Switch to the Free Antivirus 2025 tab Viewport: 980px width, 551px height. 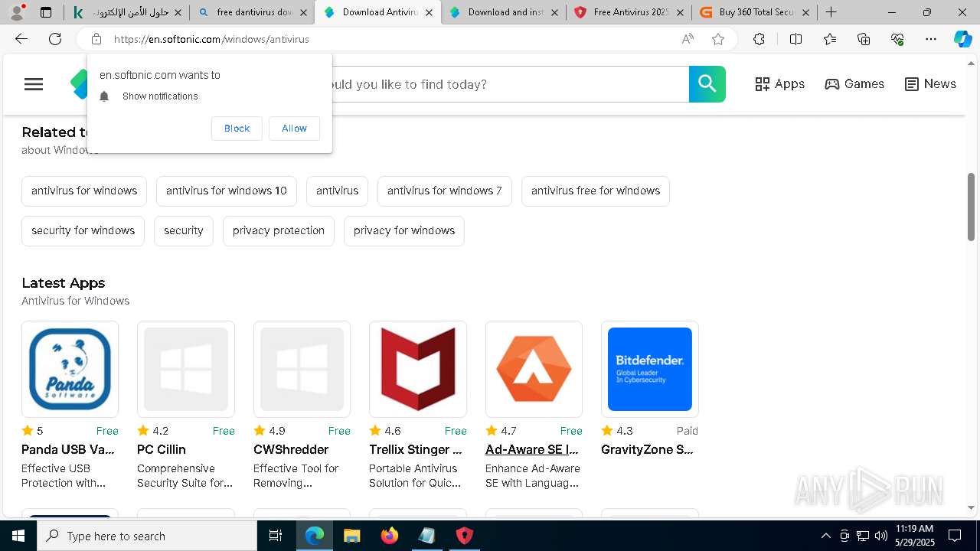[629, 12]
